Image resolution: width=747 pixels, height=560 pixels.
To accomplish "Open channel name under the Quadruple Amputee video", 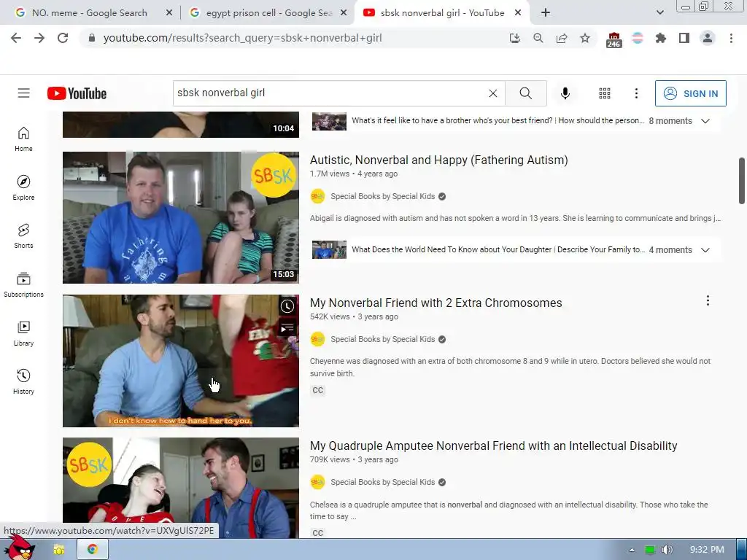I will [383, 482].
